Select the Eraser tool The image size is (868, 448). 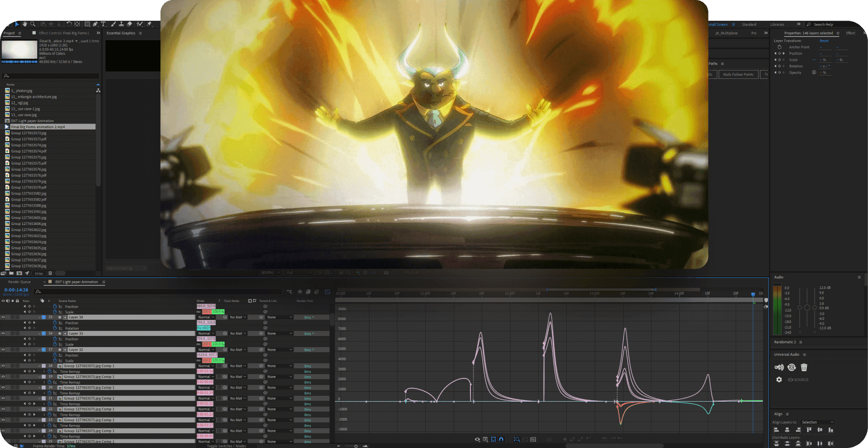(x=130, y=24)
